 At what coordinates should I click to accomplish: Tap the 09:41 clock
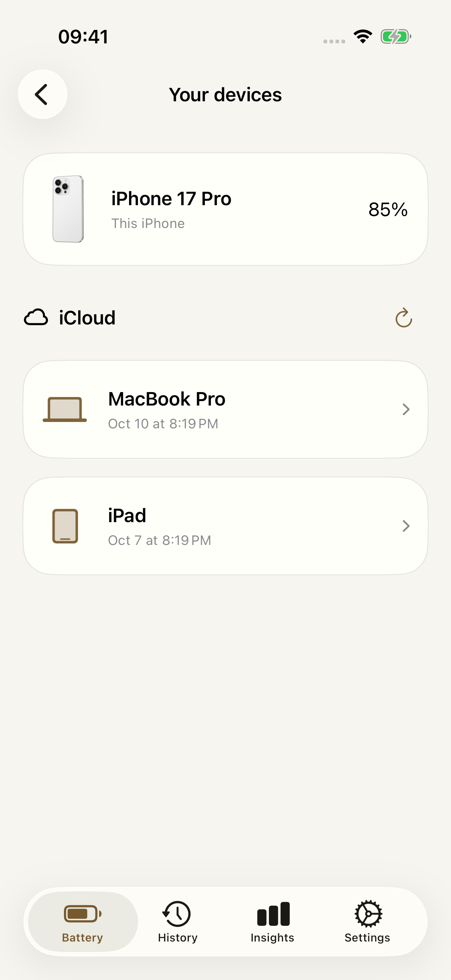click(x=83, y=37)
